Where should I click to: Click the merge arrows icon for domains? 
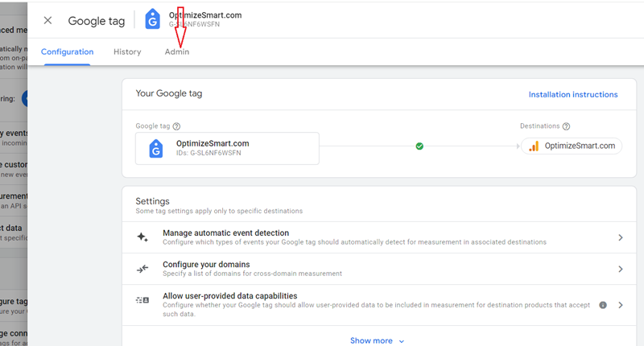[x=142, y=269]
